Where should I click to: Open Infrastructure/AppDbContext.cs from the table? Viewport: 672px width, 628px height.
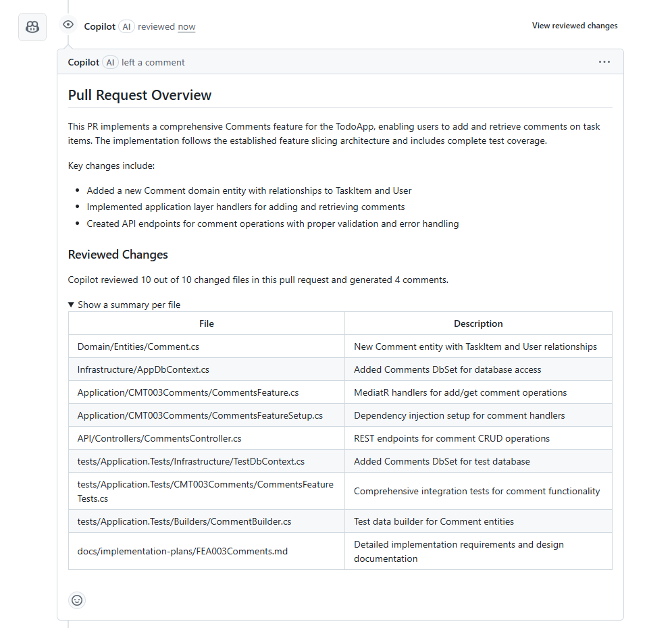(143, 369)
